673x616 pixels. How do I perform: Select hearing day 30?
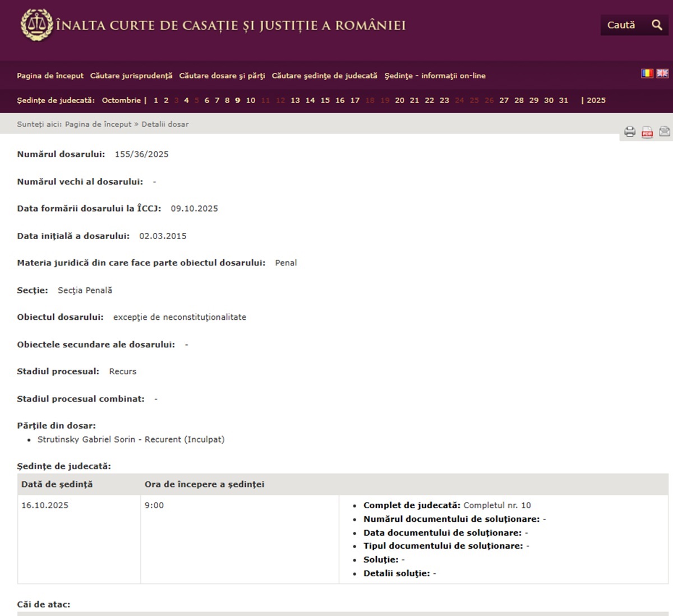click(x=549, y=100)
